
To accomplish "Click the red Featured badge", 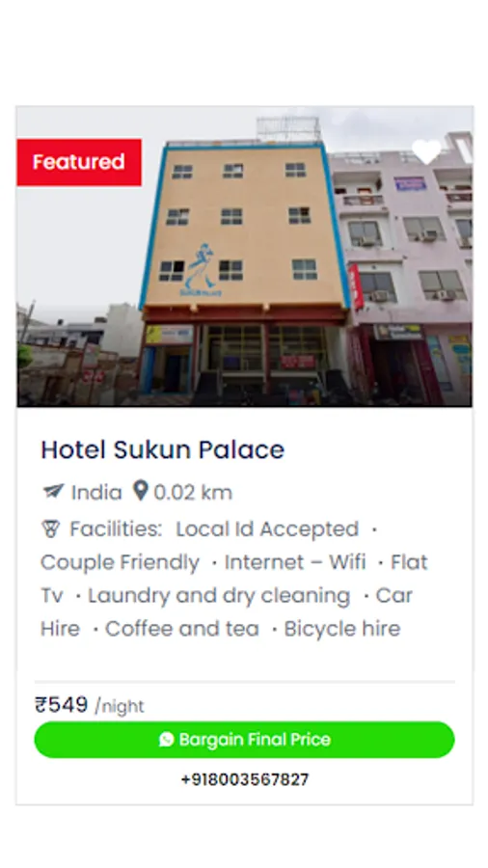I will coord(79,162).
